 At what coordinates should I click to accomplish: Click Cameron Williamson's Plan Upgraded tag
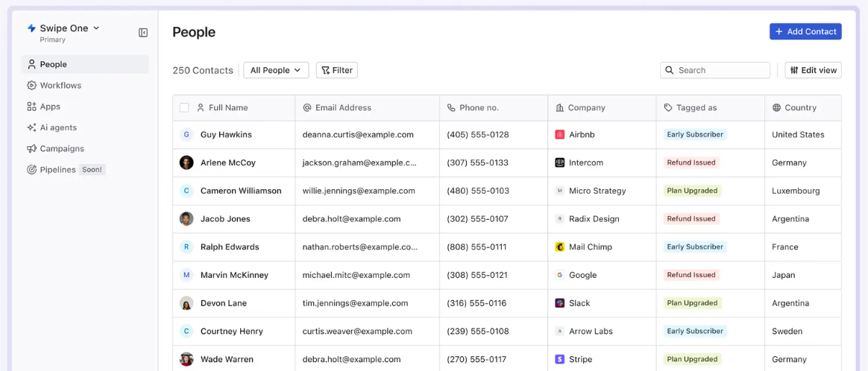pos(693,191)
